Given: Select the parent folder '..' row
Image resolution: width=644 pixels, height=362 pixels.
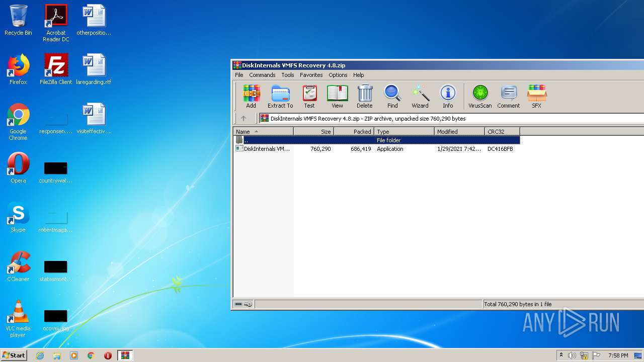Looking at the screenshot, I should [377, 140].
